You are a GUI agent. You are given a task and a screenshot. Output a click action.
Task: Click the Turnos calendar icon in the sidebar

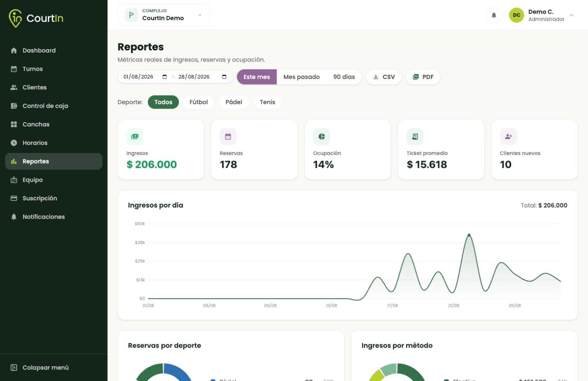coord(14,69)
